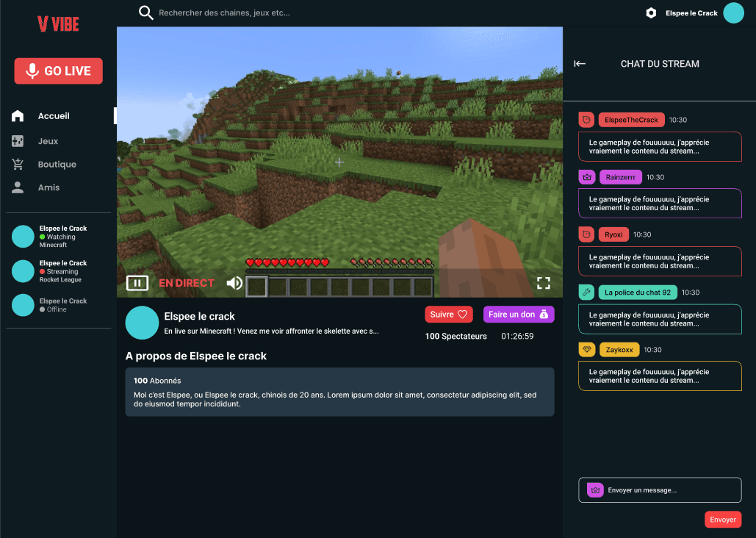Start streaming with the GO LIVE button
Image resolution: width=756 pixels, height=538 pixels.
click(x=58, y=71)
